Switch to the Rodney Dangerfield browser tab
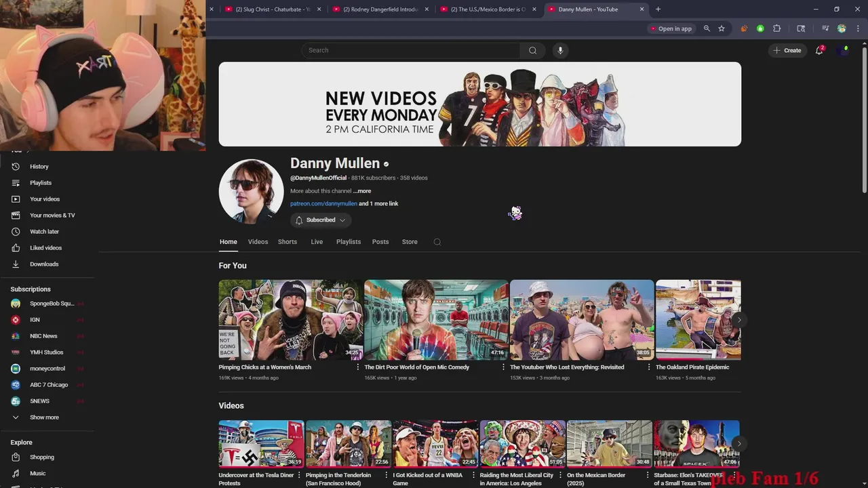Image resolution: width=868 pixels, height=488 pixels. click(x=382, y=9)
